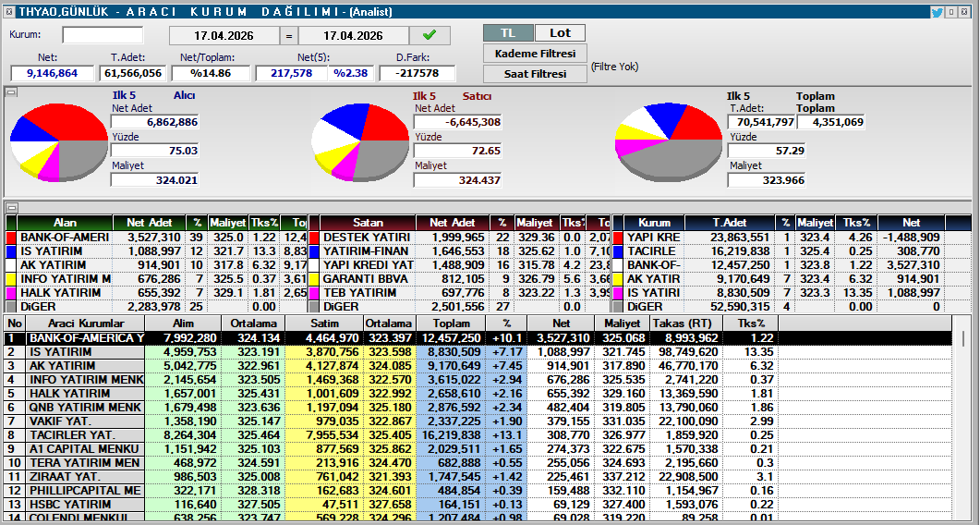Screen dimensions: 980x525
Task: Click YAPI KREDI YAT in Satan table
Action: pyautogui.click(x=369, y=265)
